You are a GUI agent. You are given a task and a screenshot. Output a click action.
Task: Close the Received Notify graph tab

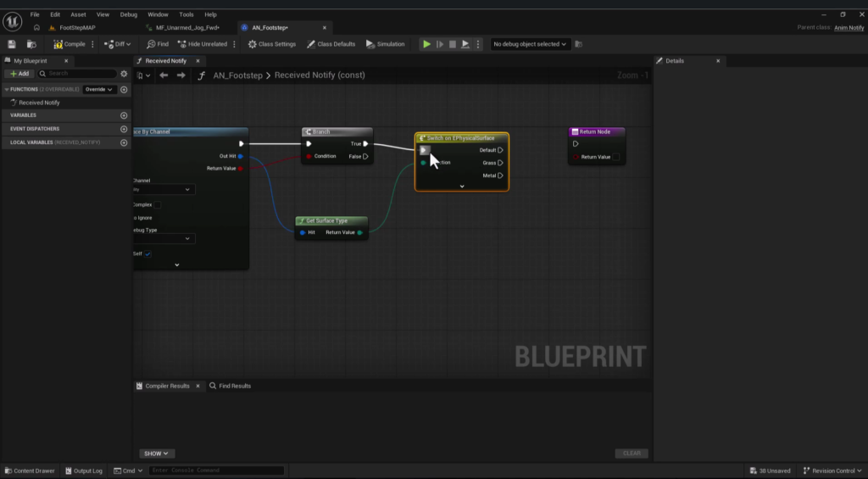pyautogui.click(x=198, y=61)
